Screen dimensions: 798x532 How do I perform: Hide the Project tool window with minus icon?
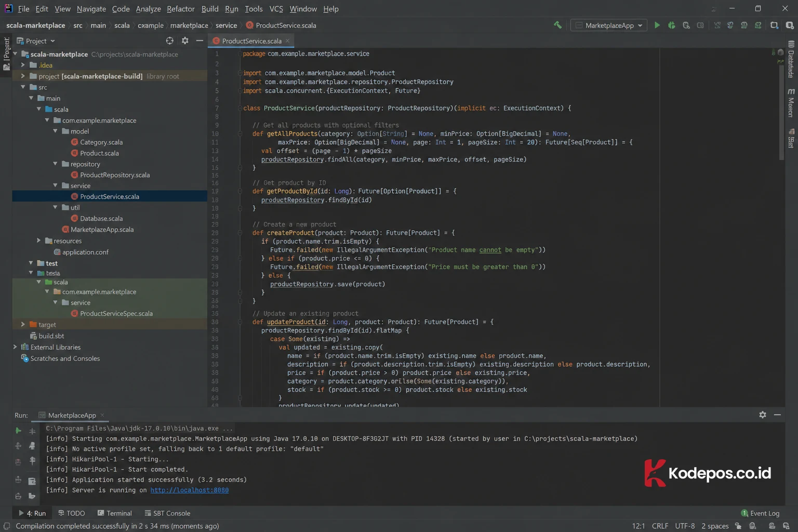click(199, 41)
